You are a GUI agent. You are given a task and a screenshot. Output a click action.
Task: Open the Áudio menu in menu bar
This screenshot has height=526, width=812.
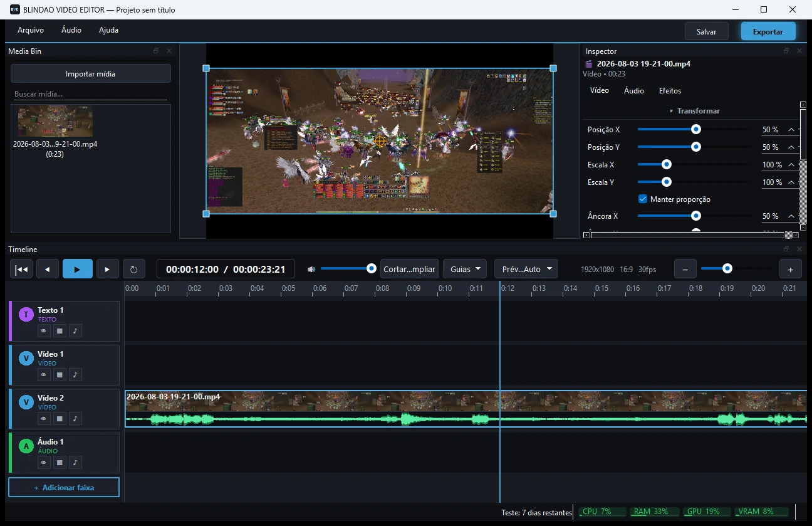[x=71, y=30]
